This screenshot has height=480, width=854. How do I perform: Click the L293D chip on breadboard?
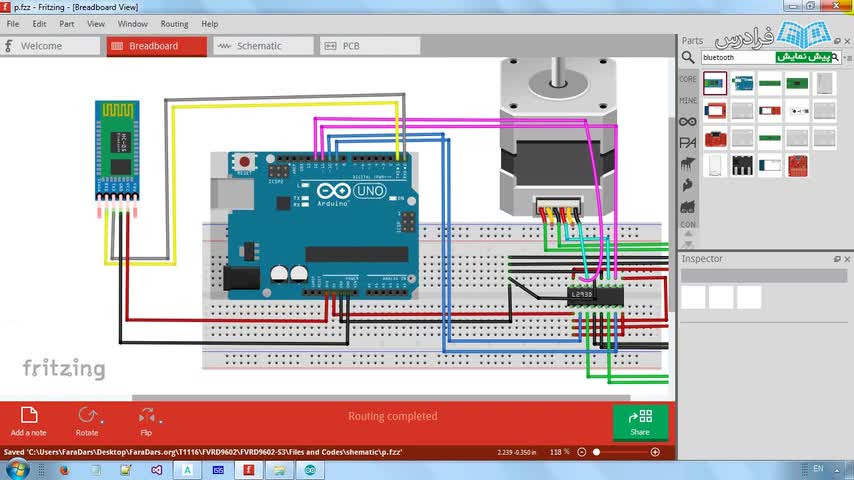[x=595, y=295]
